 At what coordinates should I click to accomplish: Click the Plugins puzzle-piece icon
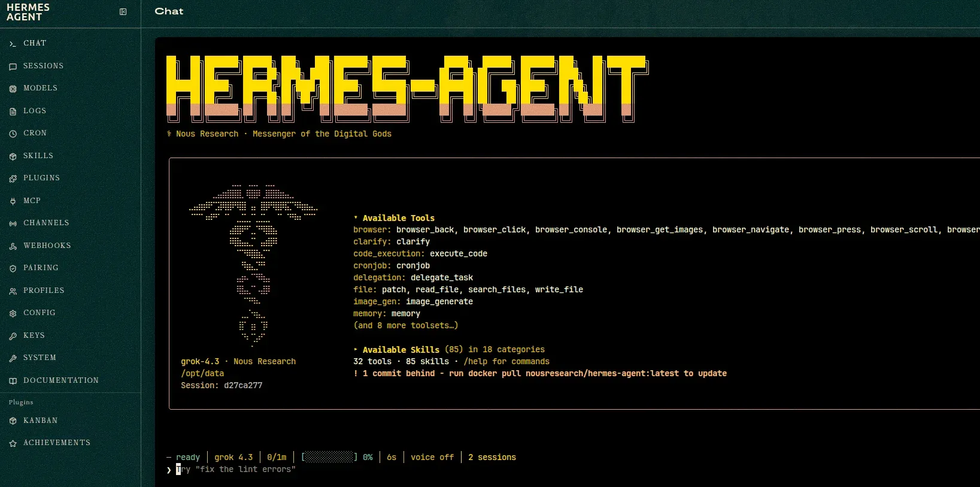(x=13, y=179)
